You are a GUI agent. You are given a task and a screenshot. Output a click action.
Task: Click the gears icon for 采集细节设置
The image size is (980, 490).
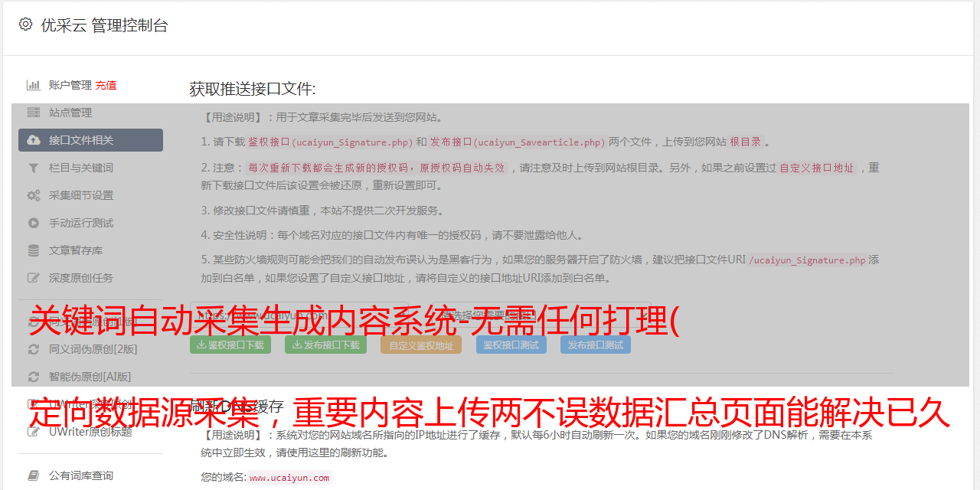(x=34, y=195)
